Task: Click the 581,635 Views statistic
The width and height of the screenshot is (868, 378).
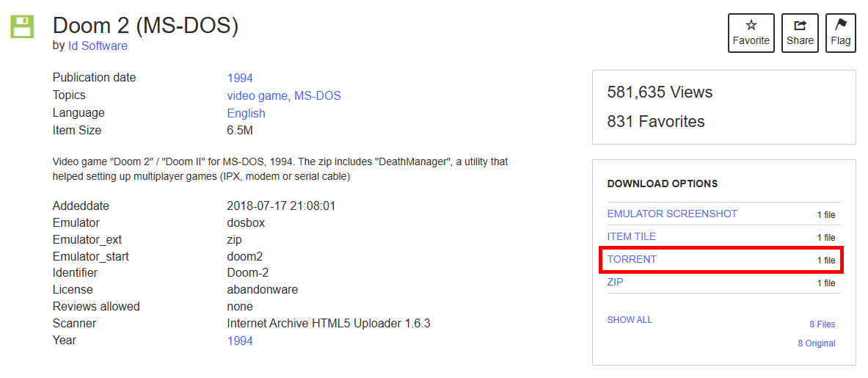Action: pos(660,92)
